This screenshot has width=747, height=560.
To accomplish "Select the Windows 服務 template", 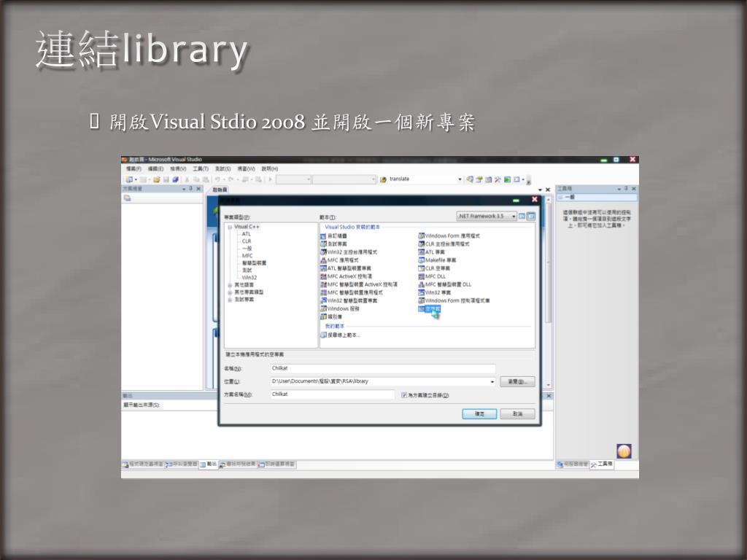I will point(340,308).
